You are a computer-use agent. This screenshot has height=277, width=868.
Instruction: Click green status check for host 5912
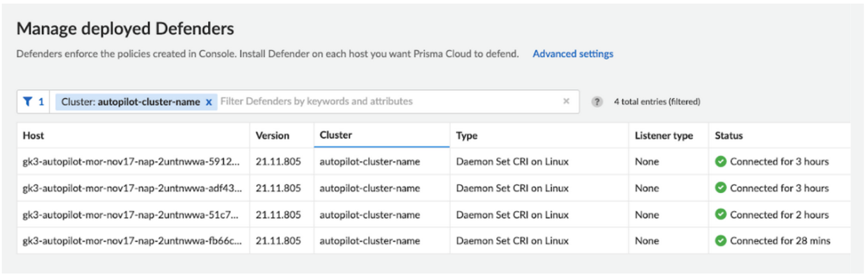click(721, 161)
